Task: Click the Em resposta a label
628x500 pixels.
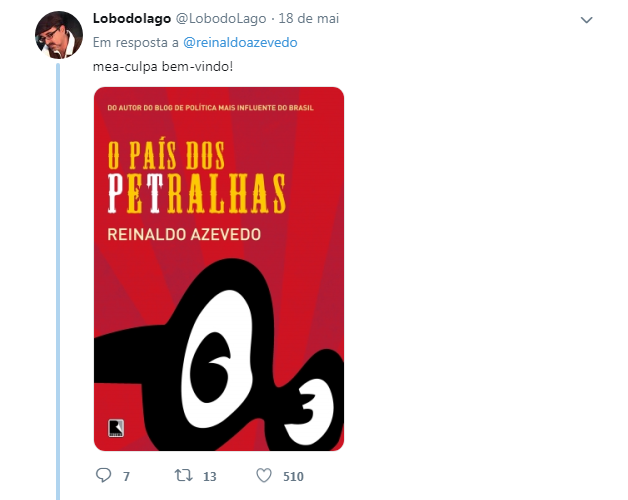Action: 136,42
